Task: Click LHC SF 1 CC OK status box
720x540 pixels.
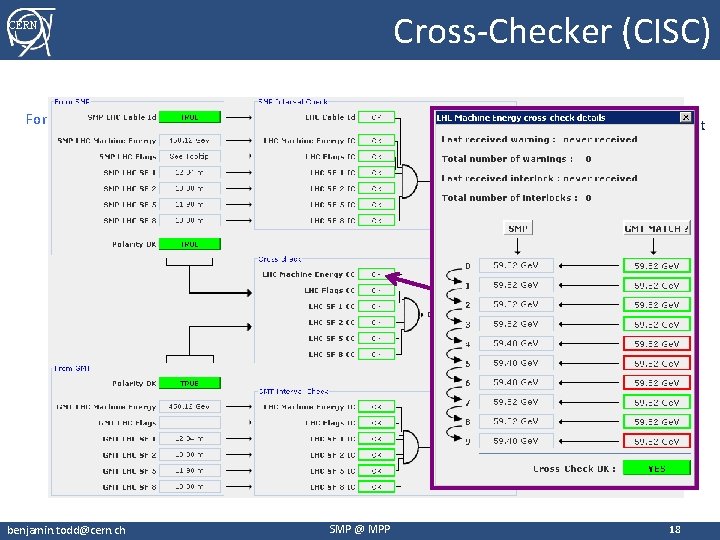Action: (376, 306)
